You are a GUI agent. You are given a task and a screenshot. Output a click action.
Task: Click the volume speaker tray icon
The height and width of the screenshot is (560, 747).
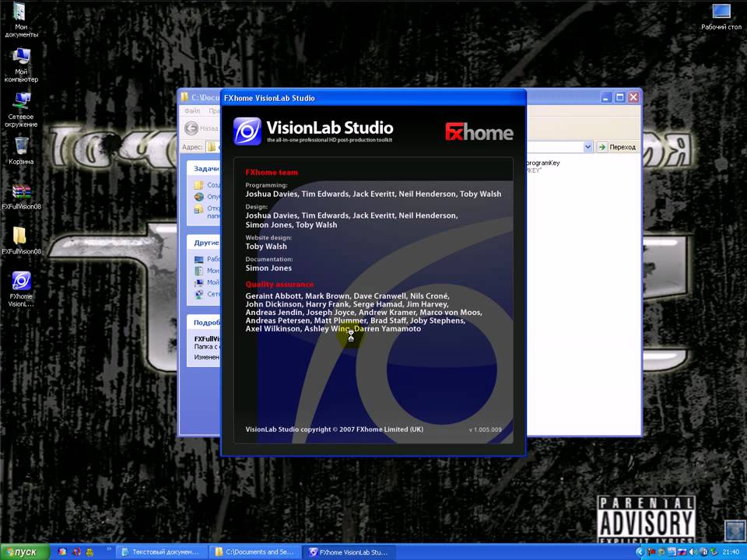(693, 552)
